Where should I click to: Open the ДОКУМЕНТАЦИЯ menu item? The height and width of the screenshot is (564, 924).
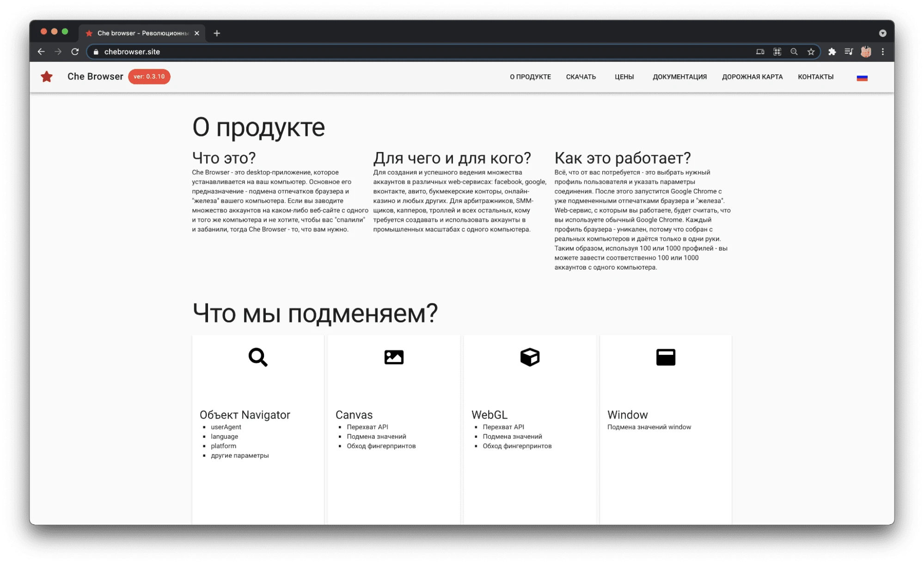tap(680, 77)
